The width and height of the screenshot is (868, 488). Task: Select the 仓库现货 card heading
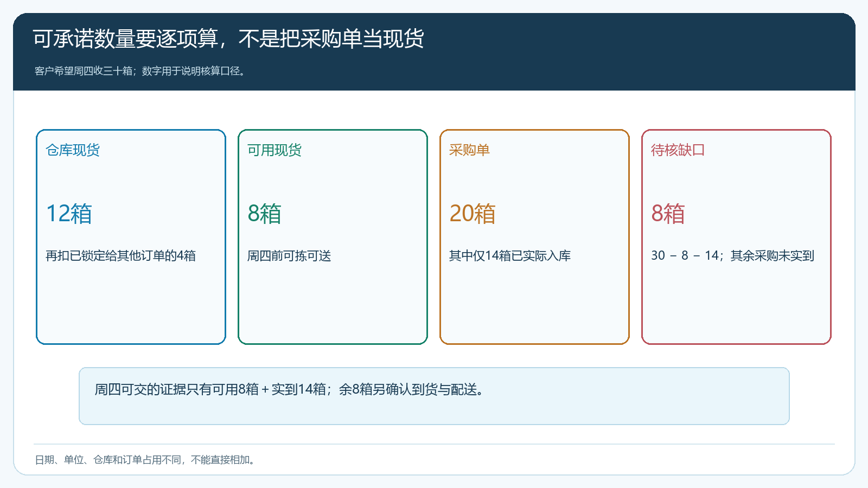point(73,150)
